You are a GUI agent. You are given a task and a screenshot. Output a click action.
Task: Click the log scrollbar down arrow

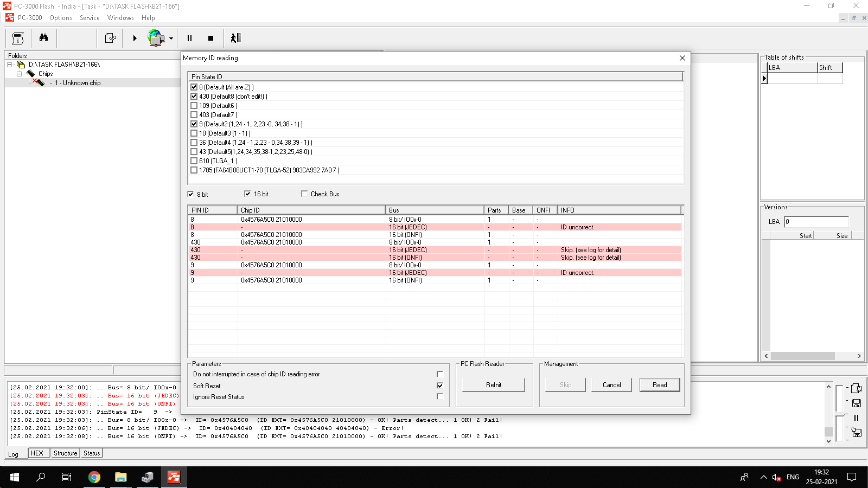pyautogui.click(x=828, y=441)
